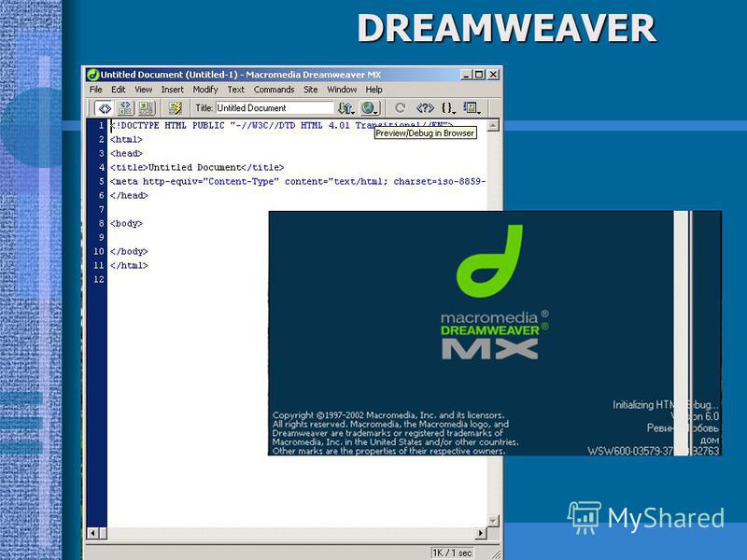The height and width of the screenshot is (560, 747).
Task: Click the meta http-equiv code line
Action: [x=298, y=181]
